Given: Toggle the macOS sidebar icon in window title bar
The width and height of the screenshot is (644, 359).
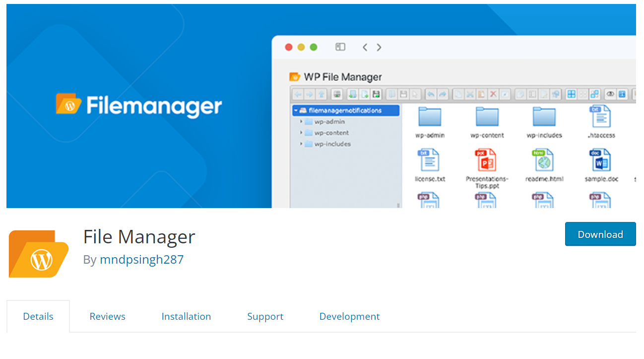Looking at the screenshot, I should (340, 47).
